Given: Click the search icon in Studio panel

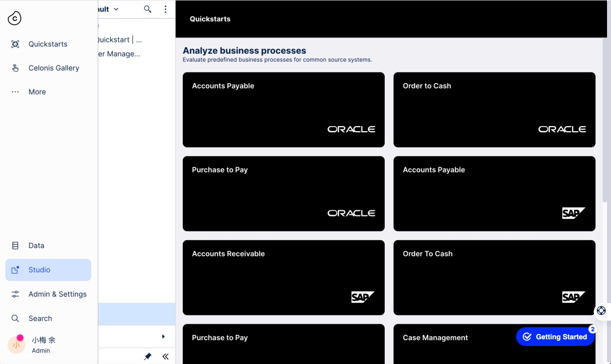Looking at the screenshot, I should pyautogui.click(x=148, y=9).
